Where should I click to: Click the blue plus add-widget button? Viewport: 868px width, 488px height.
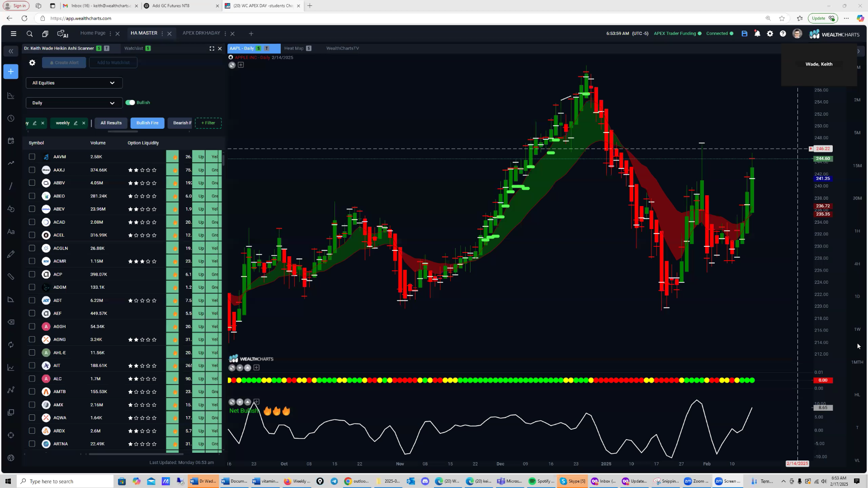11,71
